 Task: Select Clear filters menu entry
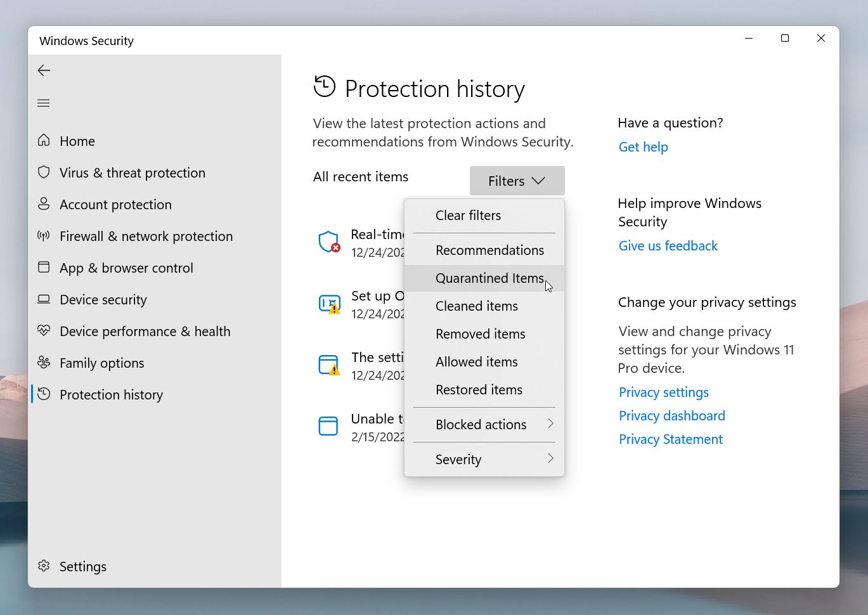click(x=484, y=216)
